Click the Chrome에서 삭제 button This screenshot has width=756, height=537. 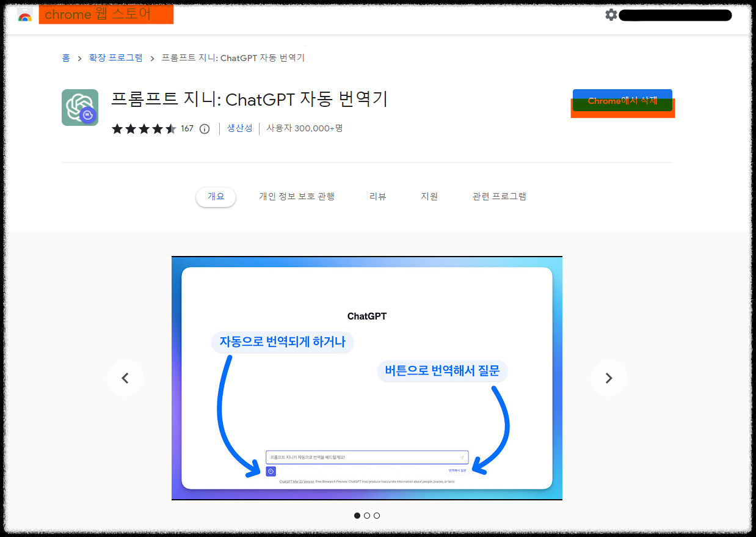pos(622,101)
